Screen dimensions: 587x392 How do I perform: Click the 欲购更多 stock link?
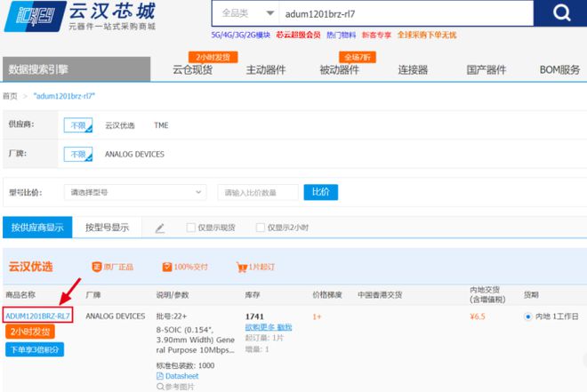(x=269, y=327)
